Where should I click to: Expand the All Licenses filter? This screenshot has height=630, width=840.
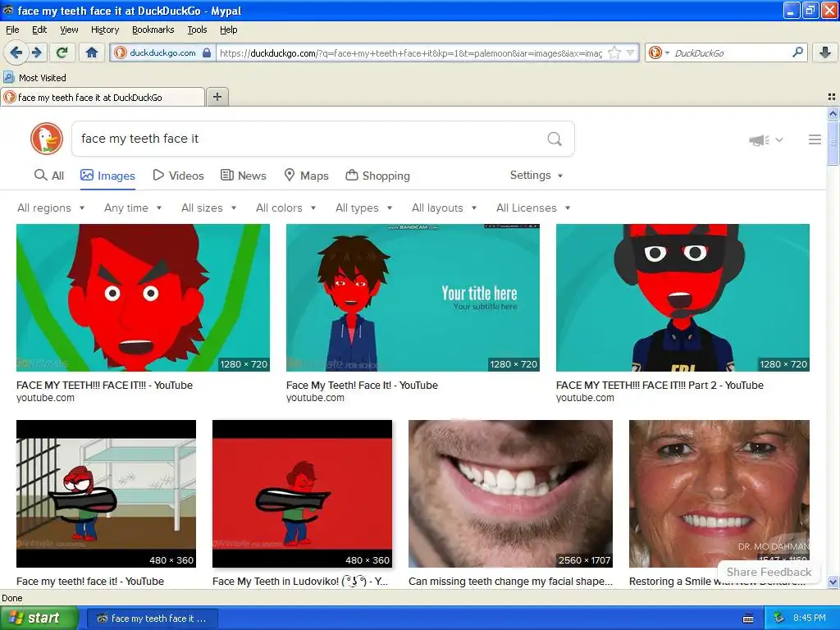pyautogui.click(x=533, y=208)
